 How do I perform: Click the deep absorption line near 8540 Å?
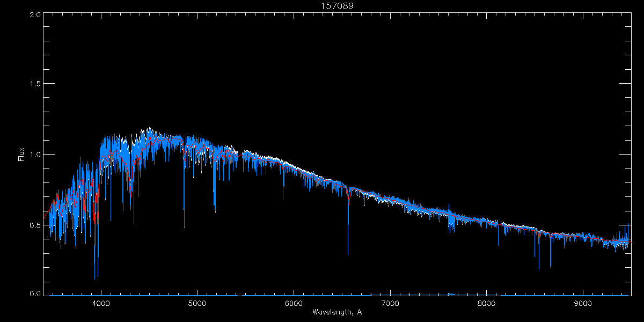pyautogui.click(x=539, y=258)
